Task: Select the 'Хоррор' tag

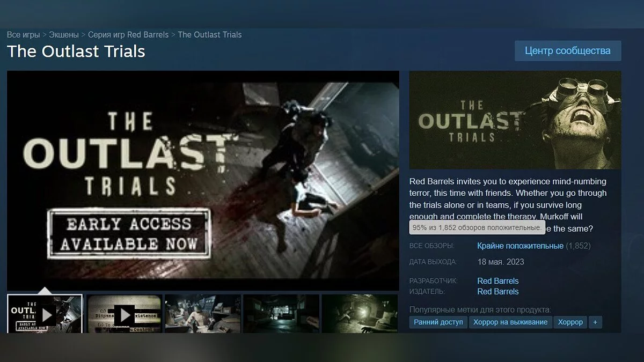Action: (x=570, y=322)
